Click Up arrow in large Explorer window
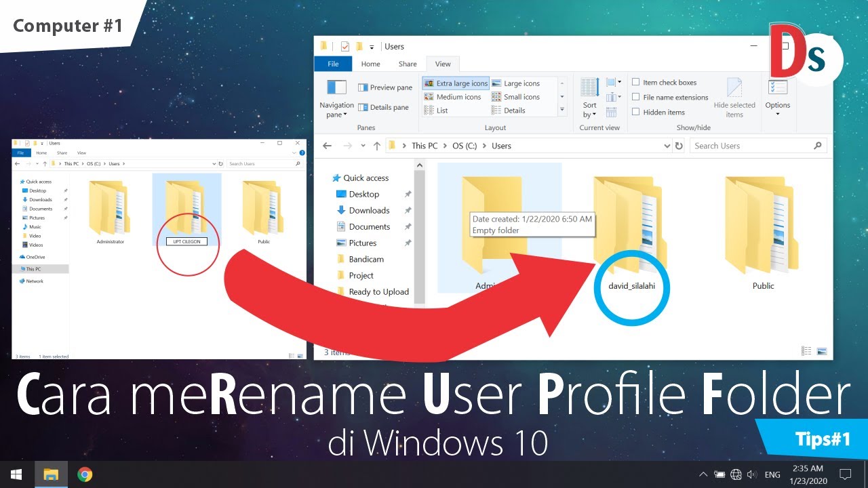This screenshot has height=488, width=868. (377, 146)
